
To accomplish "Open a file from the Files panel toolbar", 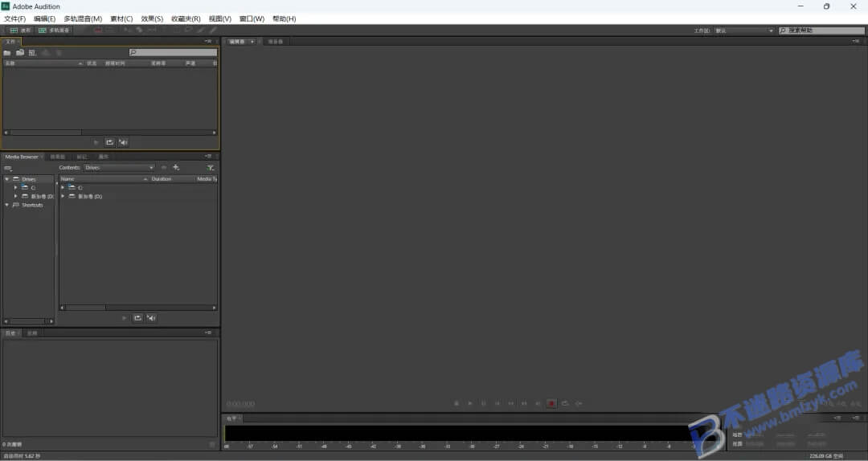I will point(7,52).
